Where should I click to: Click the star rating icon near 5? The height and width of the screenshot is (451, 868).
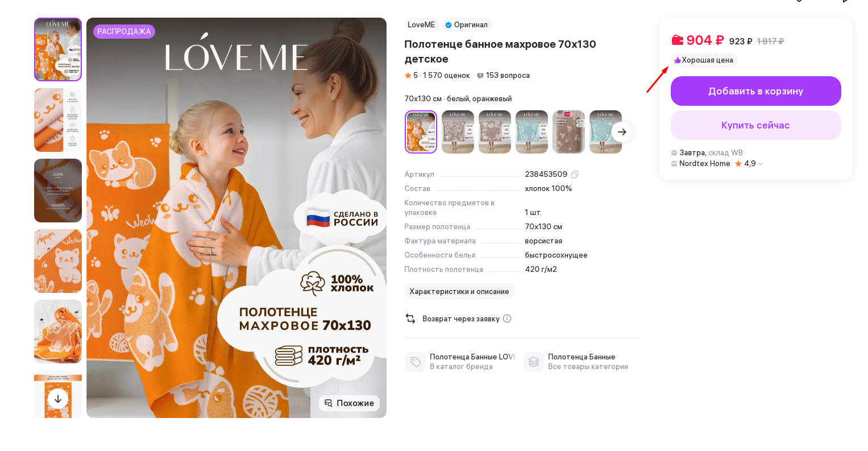click(x=408, y=76)
